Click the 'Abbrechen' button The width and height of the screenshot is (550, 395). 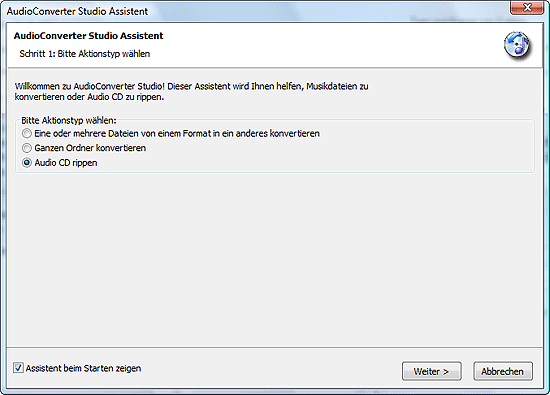(x=503, y=371)
